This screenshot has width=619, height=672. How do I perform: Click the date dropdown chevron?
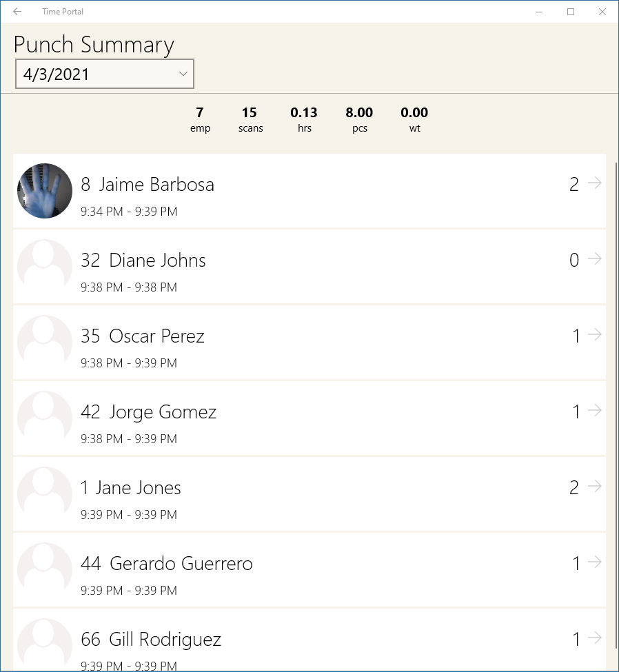183,74
